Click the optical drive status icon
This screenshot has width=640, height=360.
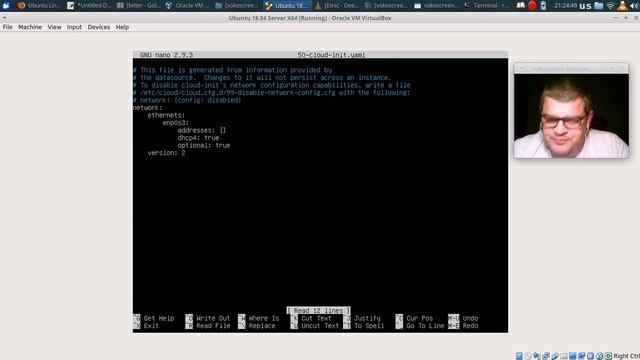tap(528, 356)
